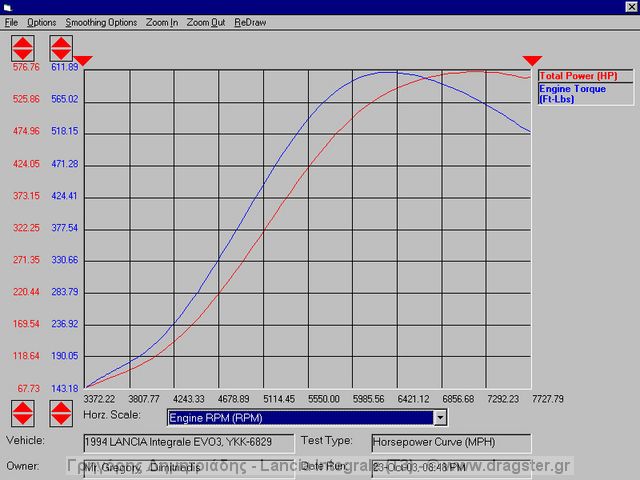The image size is (640, 480).
Task: Click the Total Power (HP) legend entry
Action: pyautogui.click(x=578, y=76)
